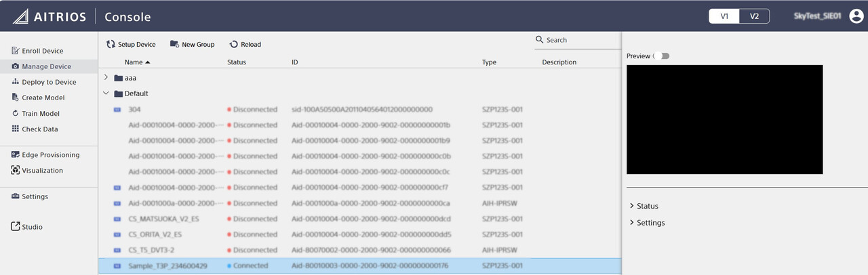Open Visualization page
Screen dimensions: 868x275
[x=37, y=170]
